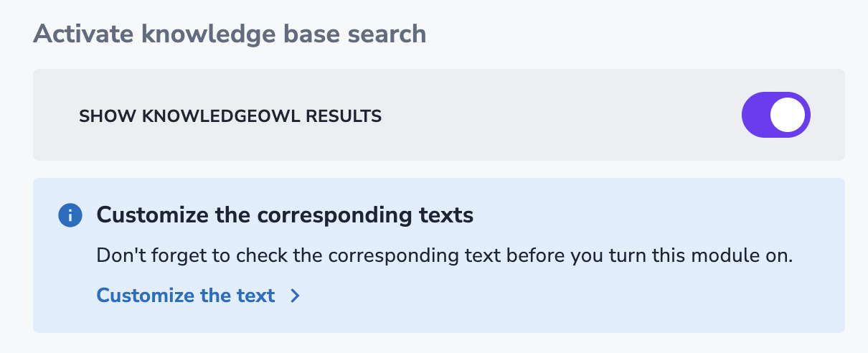The height and width of the screenshot is (353, 868).
Task: Click the Activate knowledge base search heading
Action: coord(230,34)
